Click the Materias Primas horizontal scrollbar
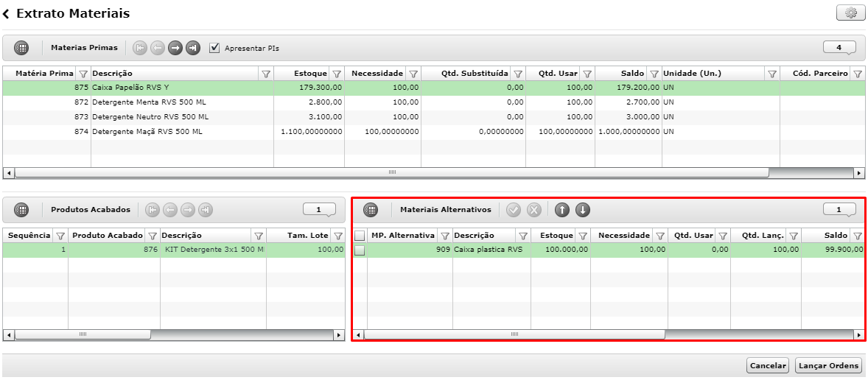Viewport: 868px width, 380px height. point(392,172)
